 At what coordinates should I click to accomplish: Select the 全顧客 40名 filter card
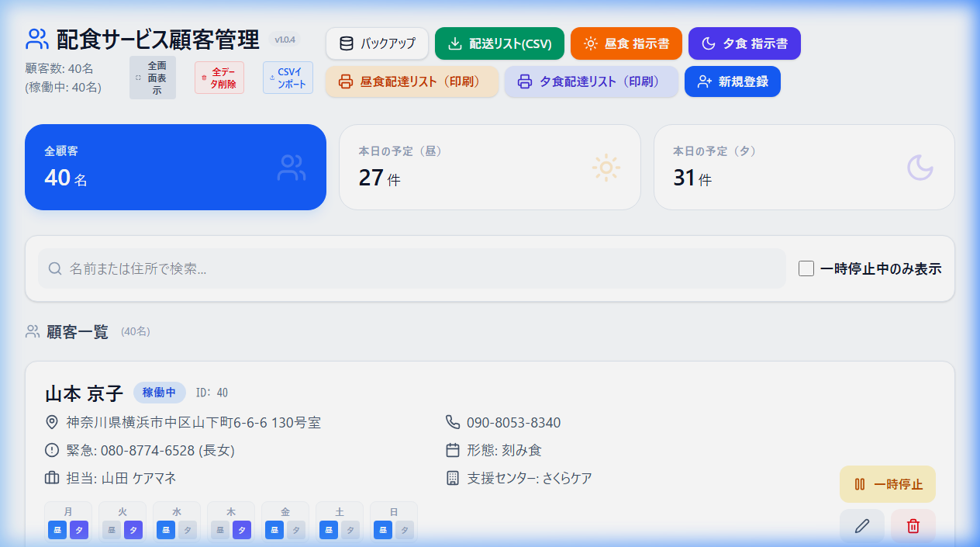coord(175,166)
